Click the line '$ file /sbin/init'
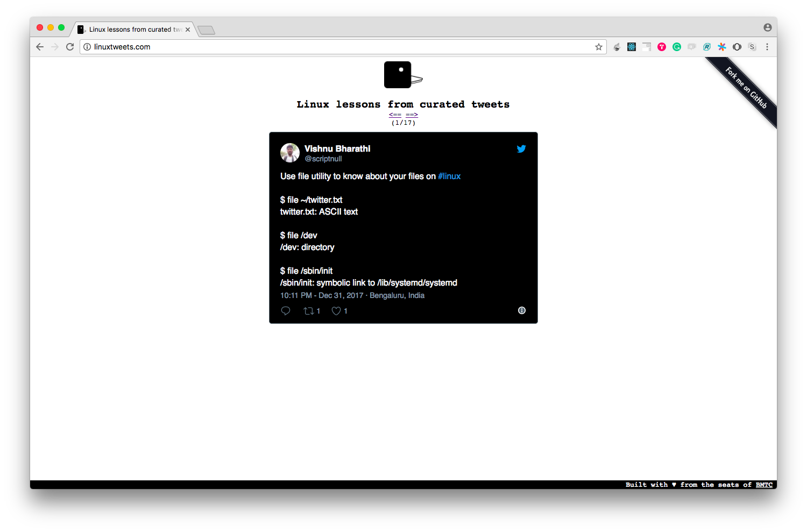The width and height of the screenshot is (807, 532). (306, 271)
